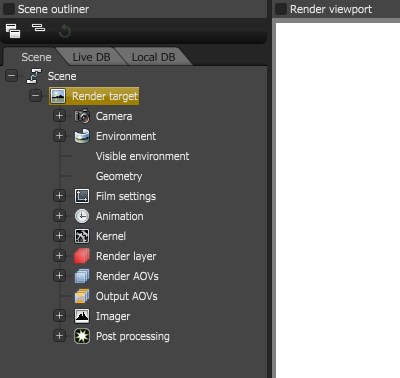Select the Render layer label
This screenshot has width=400, height=378.
coord(126,256)
